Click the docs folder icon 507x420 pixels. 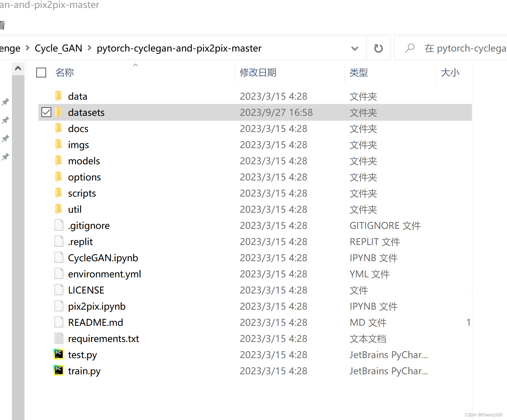[59, 128]
